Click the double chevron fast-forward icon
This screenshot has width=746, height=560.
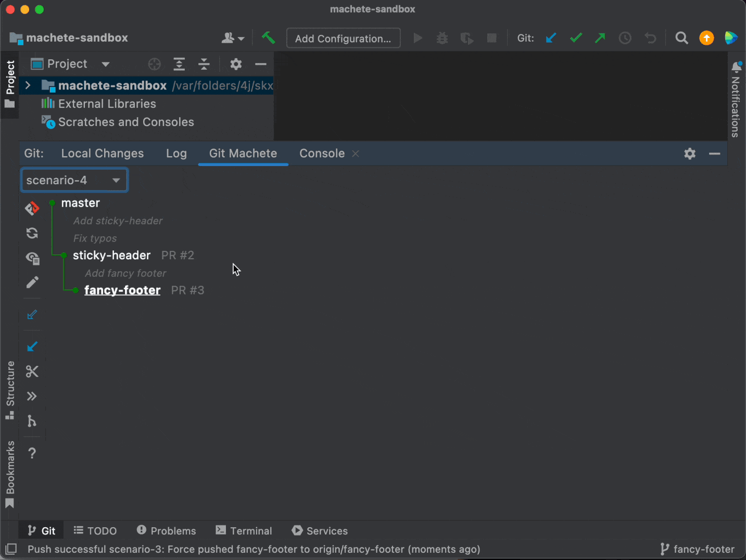[32, 396]
